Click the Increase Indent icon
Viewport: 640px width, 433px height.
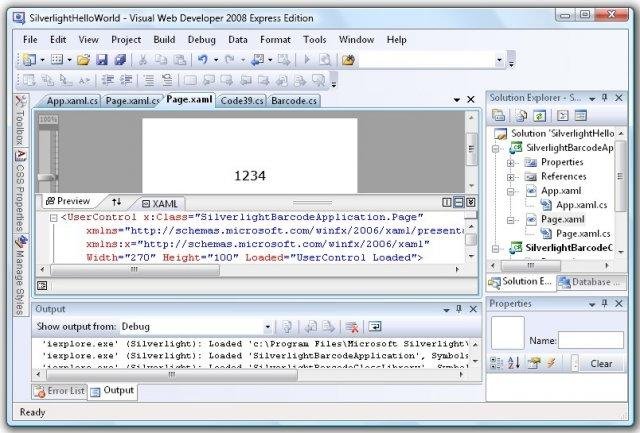(x=126, y=80)
